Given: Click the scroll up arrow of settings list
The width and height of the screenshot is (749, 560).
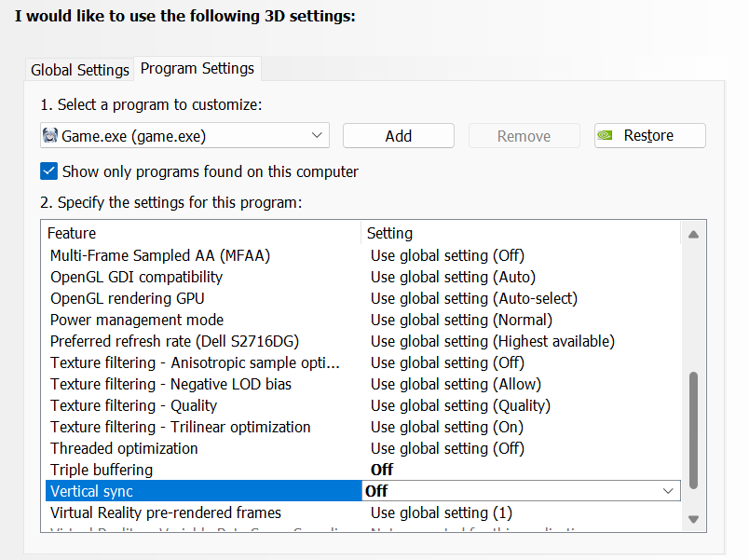Looking at the screenshot, I should coord(694,234).
